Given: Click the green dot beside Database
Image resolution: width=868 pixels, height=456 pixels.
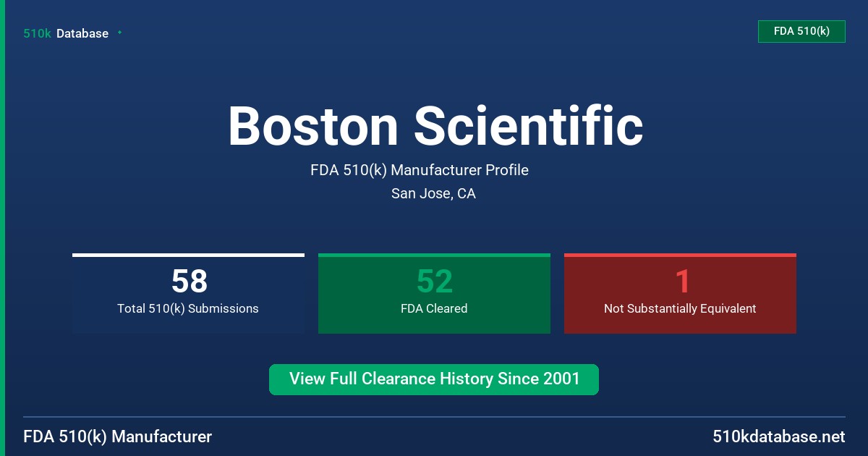Looking at the screenshot, I should (119, 33).
